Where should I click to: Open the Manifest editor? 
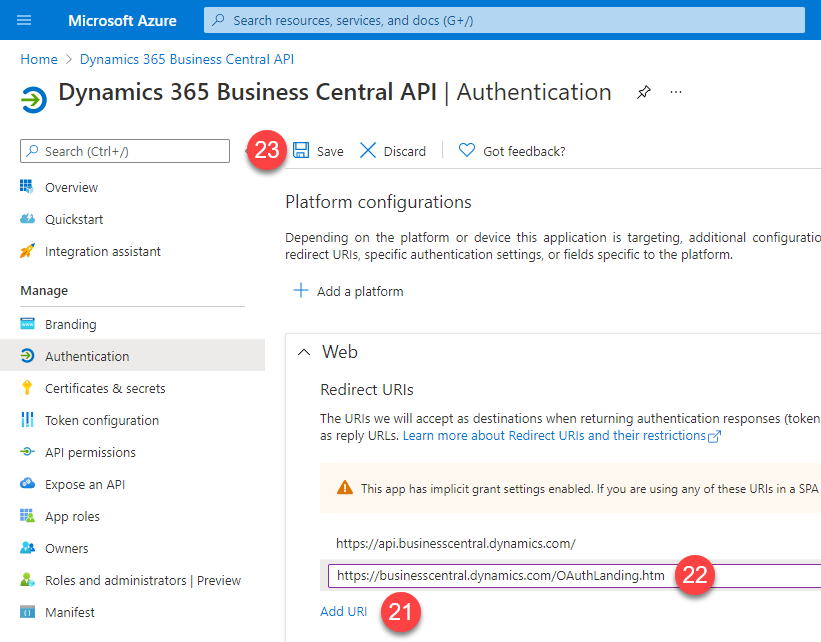pyautogui.click(x=70, y=612)
